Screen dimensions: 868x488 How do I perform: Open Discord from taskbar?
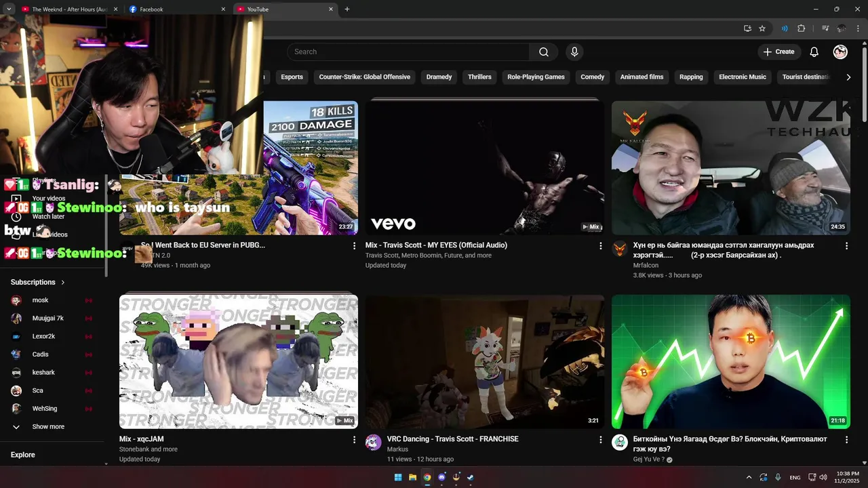(x=442, y=477)
